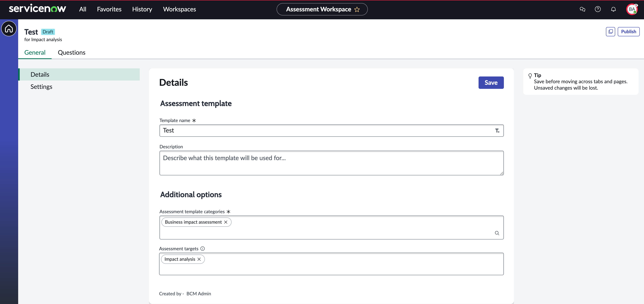
Task: Click the ServiceNow logo
Action: 37,9
